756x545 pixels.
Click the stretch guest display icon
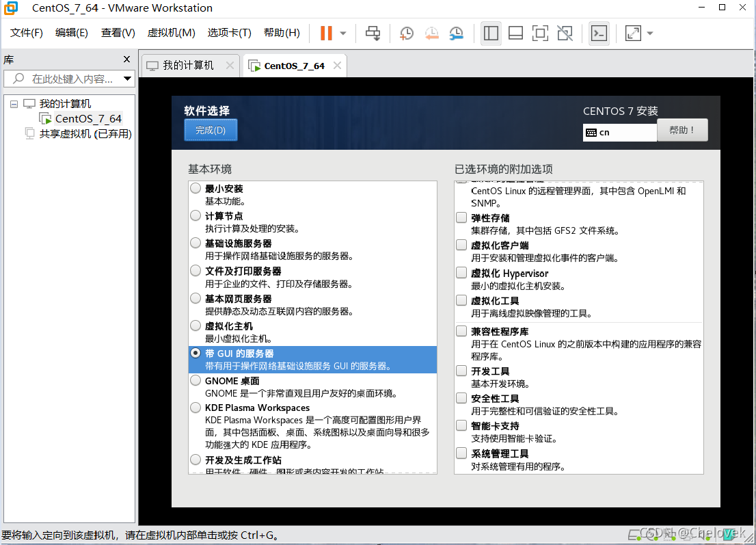tap(633, 33)
